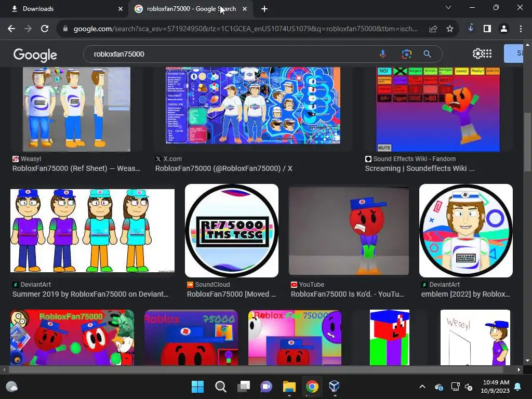Open bottom-row red RobloxFan75000 banner image
This screenshot has width=532, height=399.
click(x=72, y=337)
